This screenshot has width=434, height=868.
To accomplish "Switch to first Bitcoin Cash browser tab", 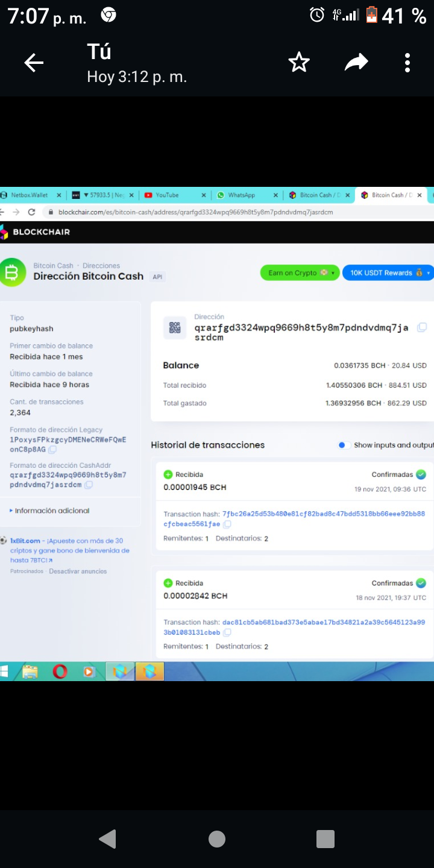I will pos(319,195).
